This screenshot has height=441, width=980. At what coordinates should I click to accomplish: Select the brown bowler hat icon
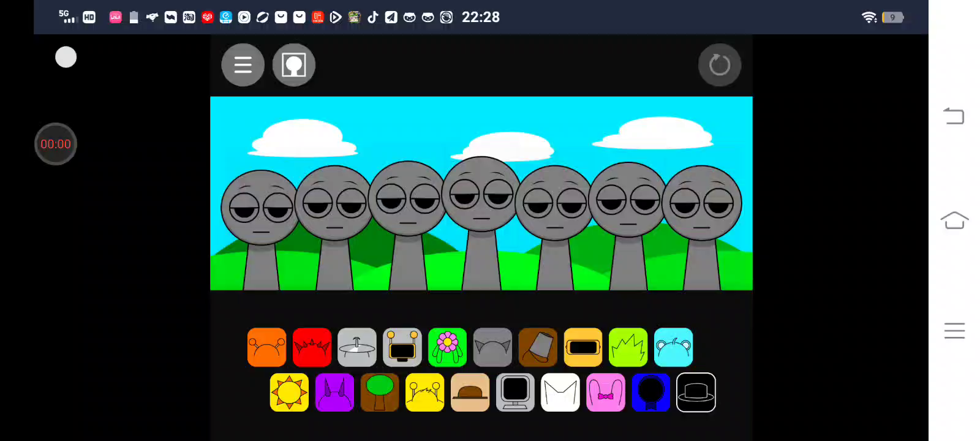470,393
